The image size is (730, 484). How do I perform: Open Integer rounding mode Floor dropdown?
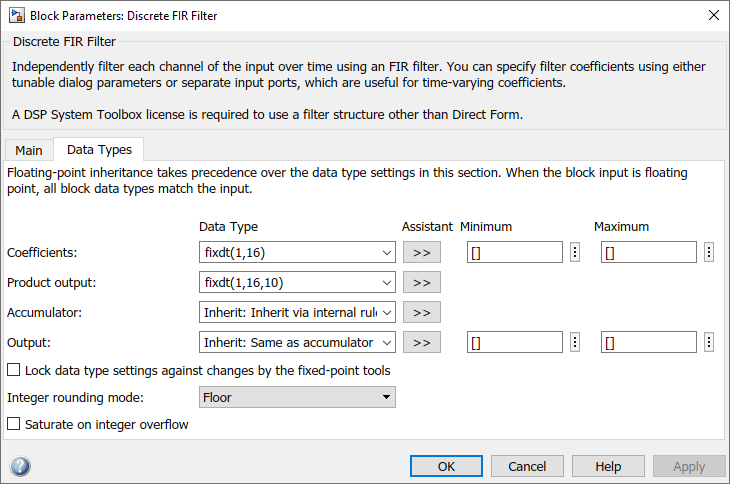[386, 397]
